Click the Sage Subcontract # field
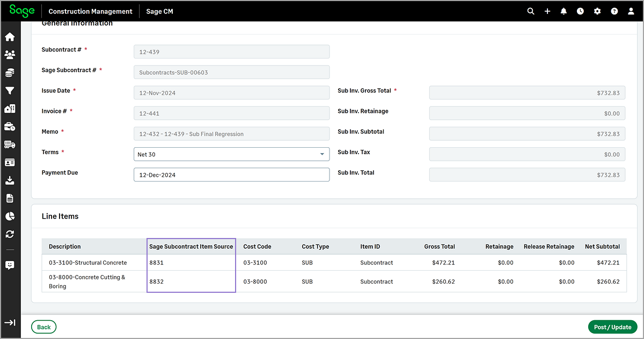The width and height of the screenshot is (644, 339). [x=231, y=72]
